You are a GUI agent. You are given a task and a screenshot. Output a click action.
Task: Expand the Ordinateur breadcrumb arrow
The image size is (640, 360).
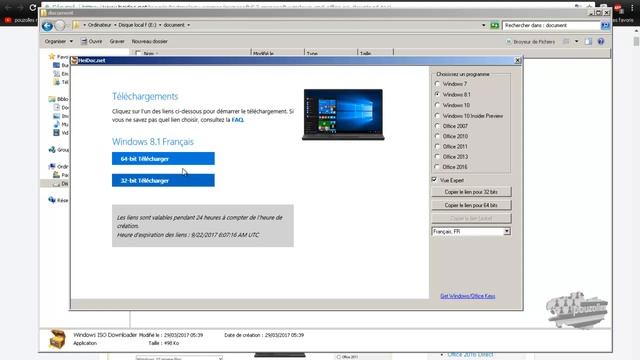tap(115, 25)
